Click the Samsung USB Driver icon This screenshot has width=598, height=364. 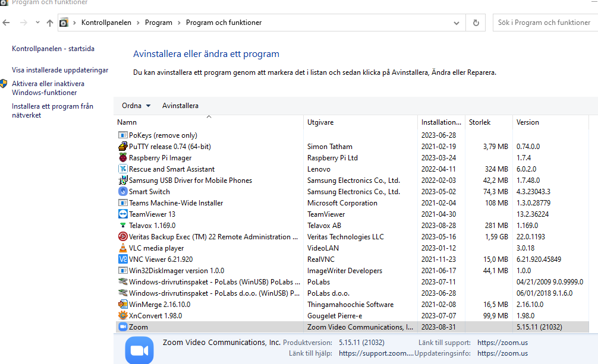(x=122, y=181)
